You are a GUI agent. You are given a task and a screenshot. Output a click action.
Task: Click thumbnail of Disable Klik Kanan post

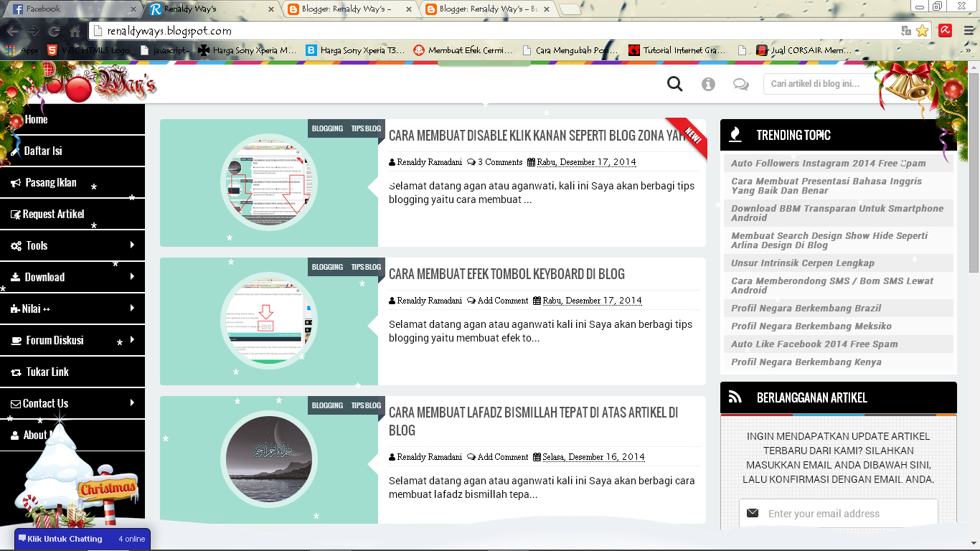pyautogui.click(x=268, y=182)
